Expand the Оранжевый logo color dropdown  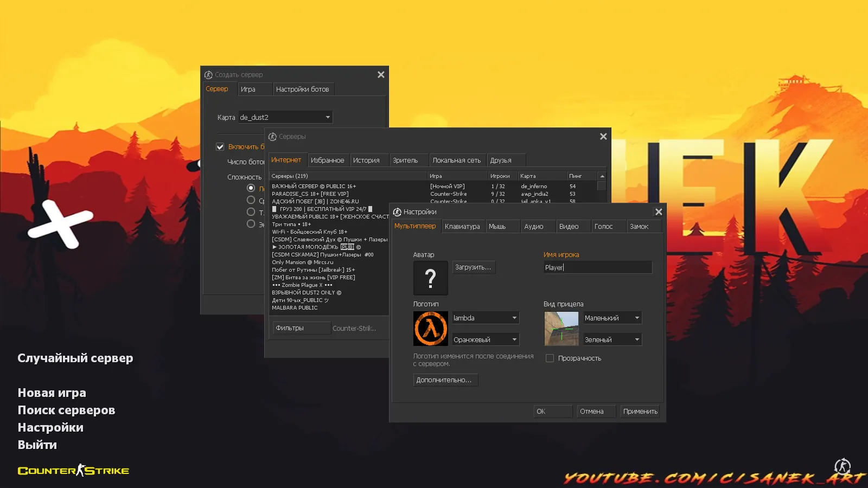click(x=486, y=340)
